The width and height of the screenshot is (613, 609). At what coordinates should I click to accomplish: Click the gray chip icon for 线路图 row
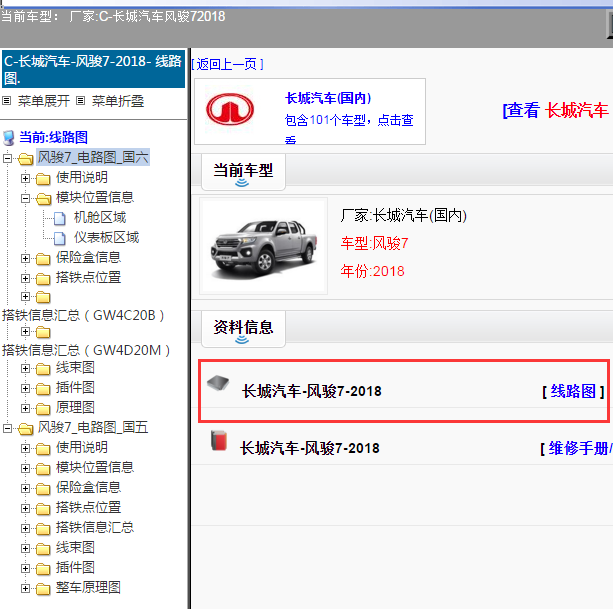[x=218, y=383]
